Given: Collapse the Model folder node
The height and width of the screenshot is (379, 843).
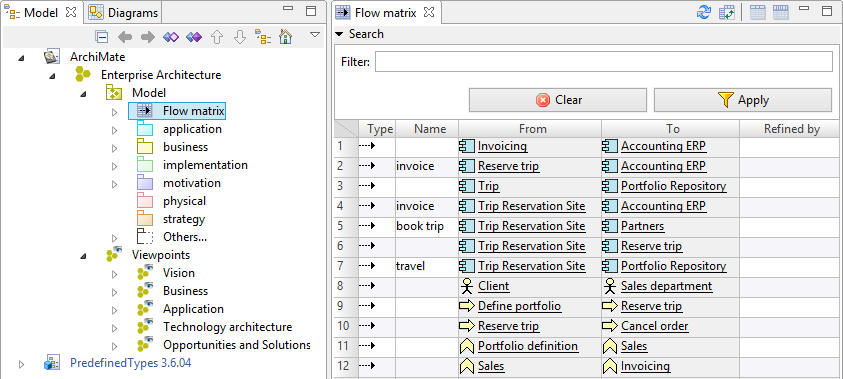Looking at the screenshot, I should tap(83, 94).
